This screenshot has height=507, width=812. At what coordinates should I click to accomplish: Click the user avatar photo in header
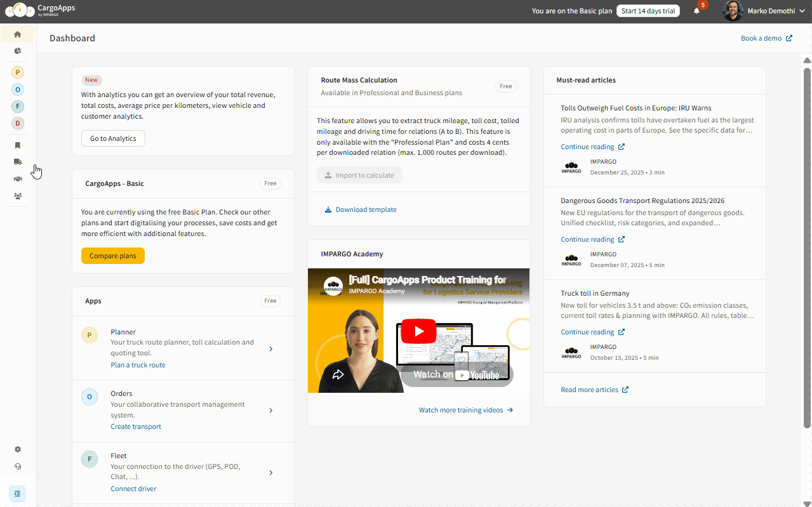[x=733, y=11]
